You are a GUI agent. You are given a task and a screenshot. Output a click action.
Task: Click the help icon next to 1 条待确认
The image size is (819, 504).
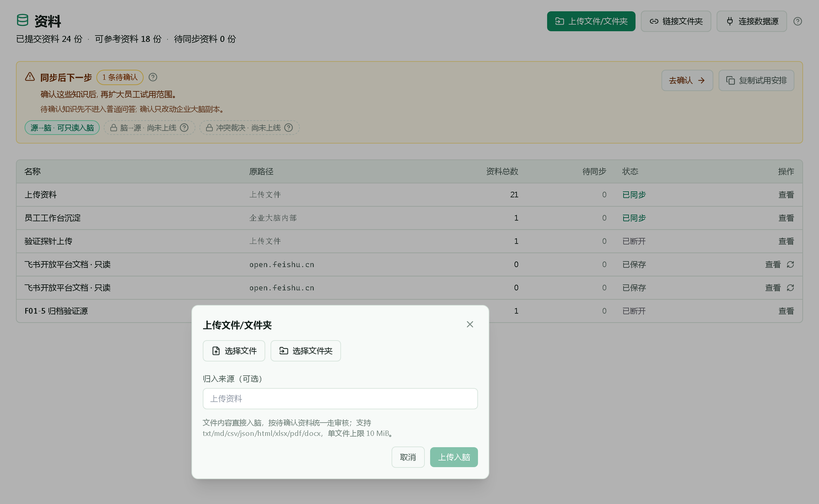click(153, 77)
